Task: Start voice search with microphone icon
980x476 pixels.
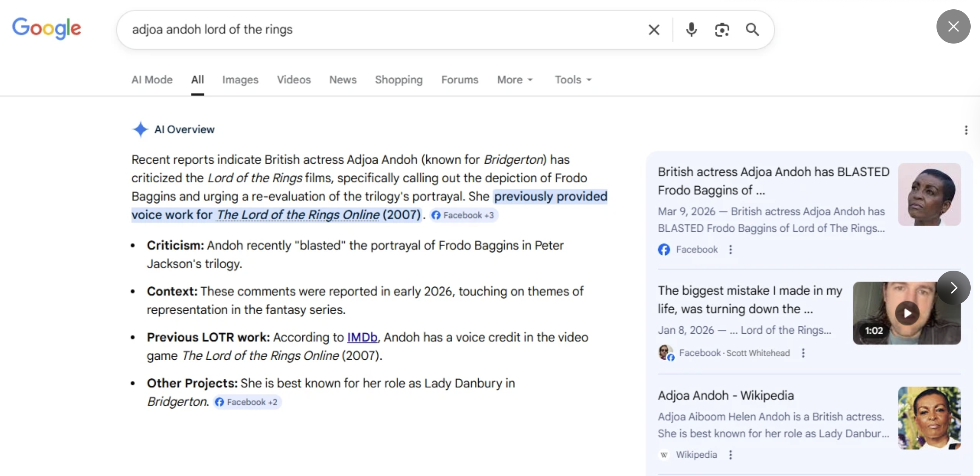Action: 691,30
